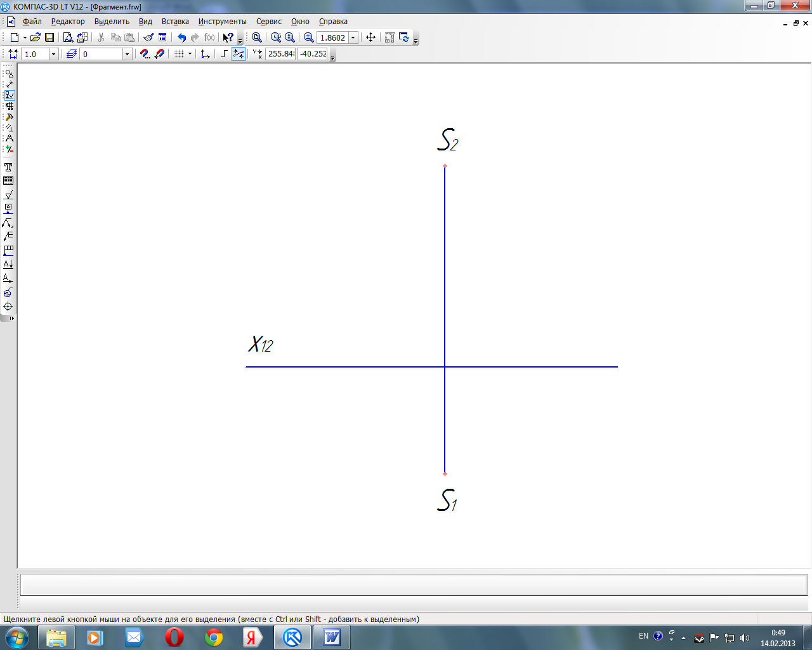Screen dimensions: 812x650
Task: Open the print preview icon
Action: [x=68, y=37]
